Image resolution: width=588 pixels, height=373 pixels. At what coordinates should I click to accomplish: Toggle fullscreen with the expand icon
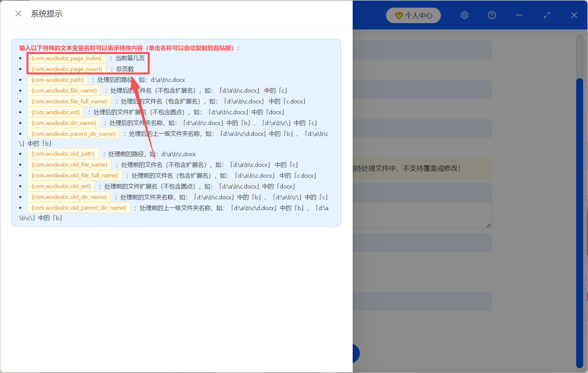[546, 15]
